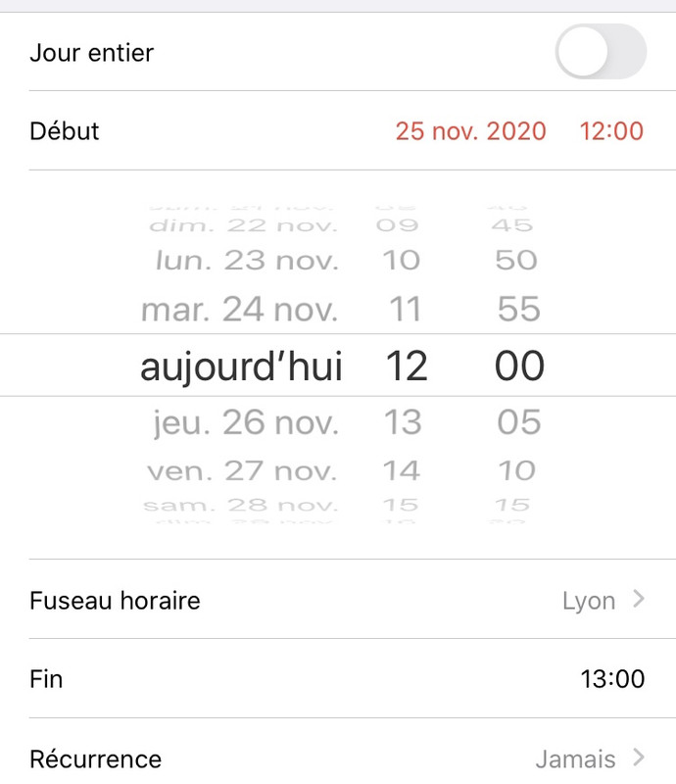Tap the red start date 25 nov. 2020

click(x=470, y=131)
